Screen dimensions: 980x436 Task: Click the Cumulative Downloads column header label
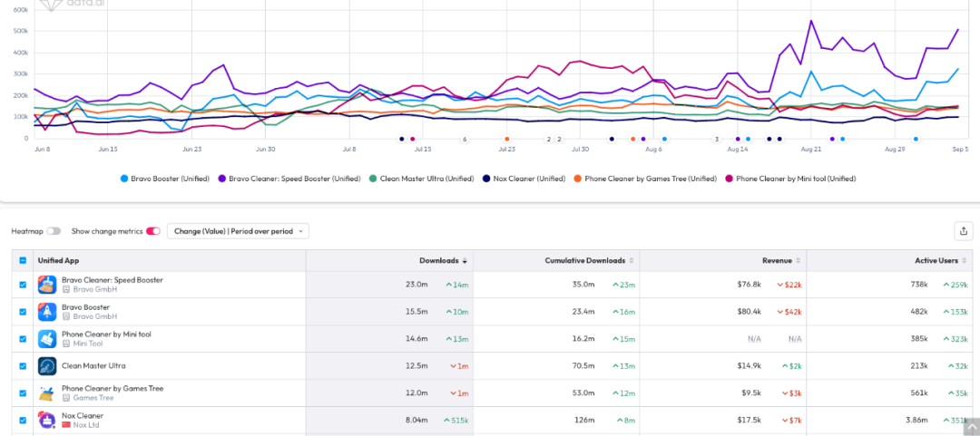[x=584, y=260]
